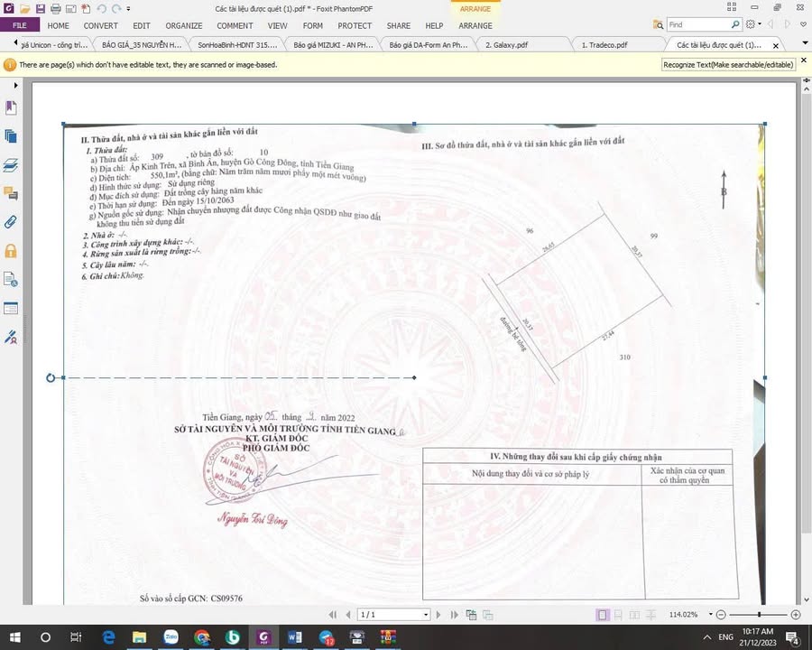Toggle single page view mode

pyautogui.click(x=602, y=615)
